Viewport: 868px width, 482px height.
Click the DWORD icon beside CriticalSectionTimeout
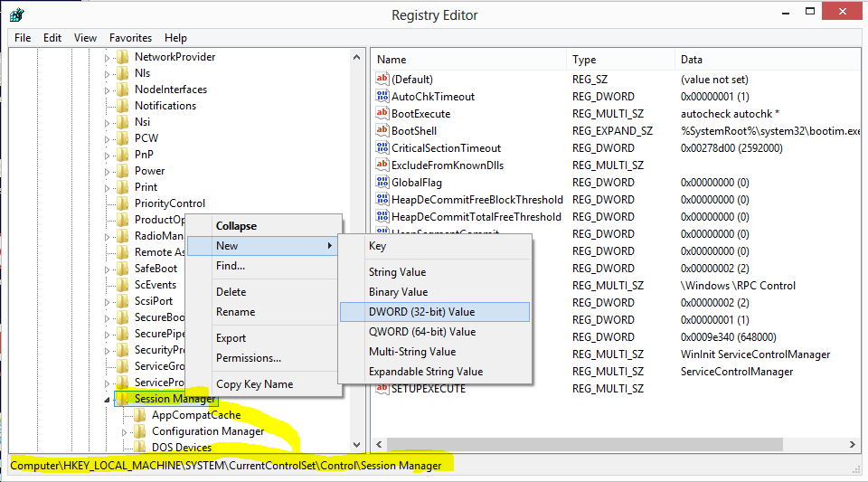382,147
